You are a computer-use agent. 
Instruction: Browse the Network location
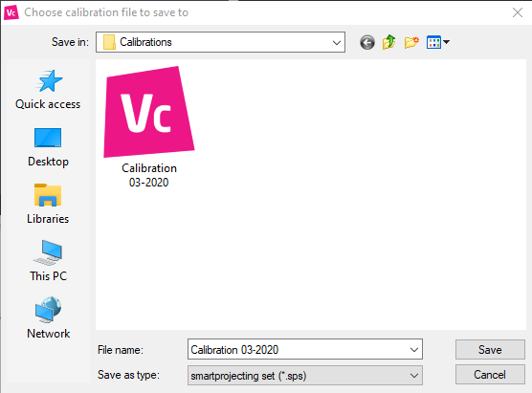(48, 318)
